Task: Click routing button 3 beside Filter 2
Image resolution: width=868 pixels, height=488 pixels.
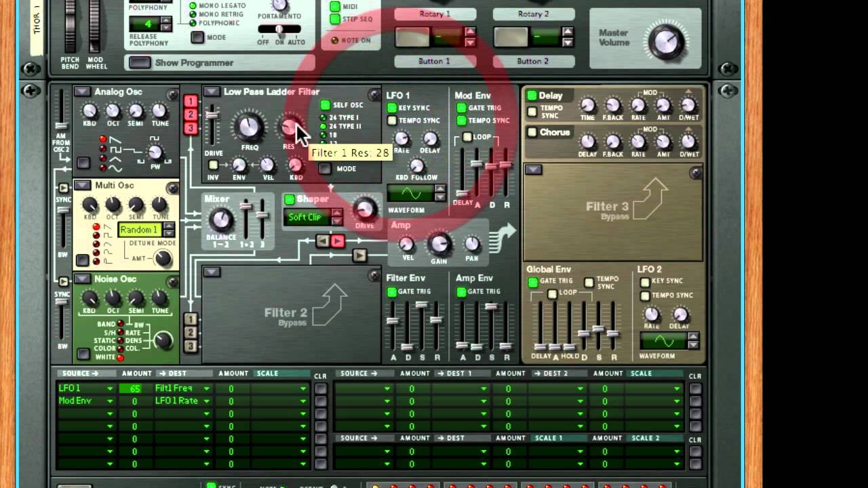Action: [191, 346]
